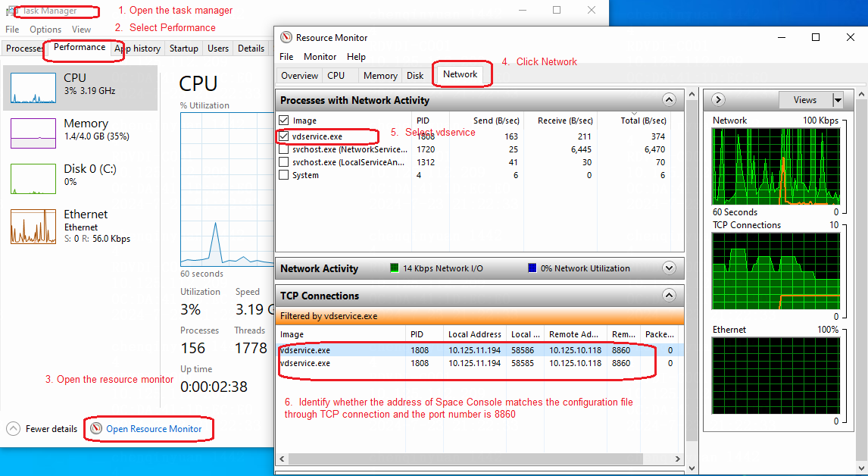868x476 pixels.
Task: Open the View menu in Task Manager
Action: [81, 30]
